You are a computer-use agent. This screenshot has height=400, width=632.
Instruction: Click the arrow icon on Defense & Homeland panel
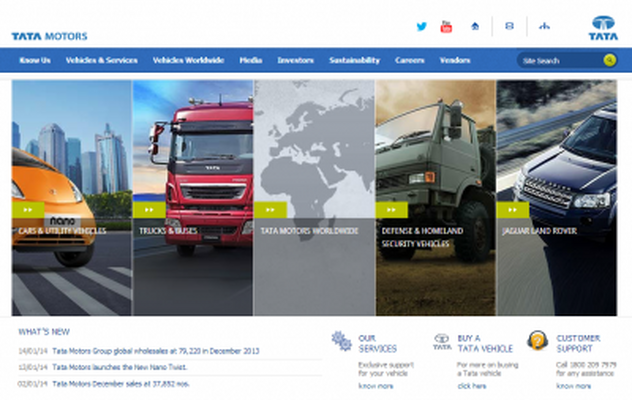pos(391,210)
